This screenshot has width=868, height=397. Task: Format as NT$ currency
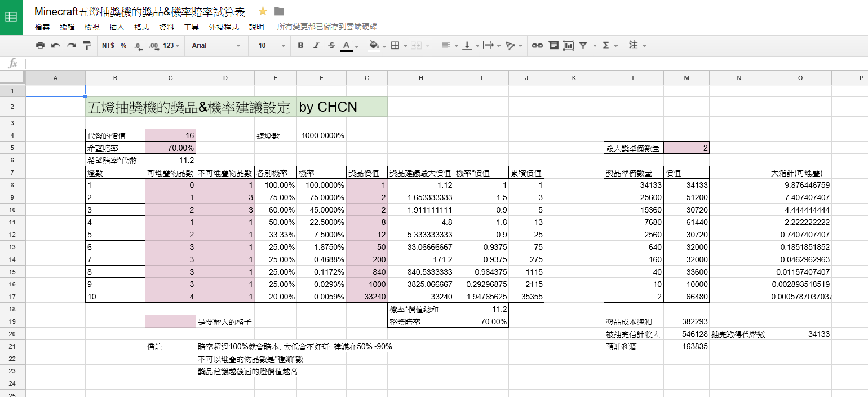pyautogui.click(x=108, y=46)
